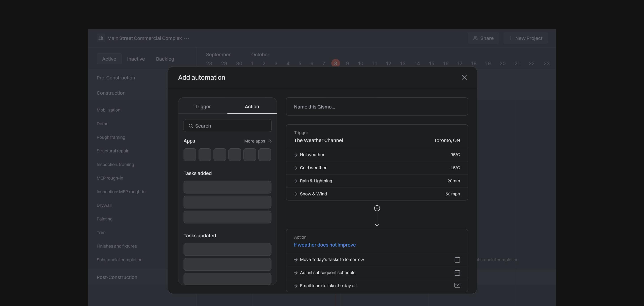Click arrow icon beside Move Today's Tasks
This screenshot has height=306, width=644.
[295, 259]
